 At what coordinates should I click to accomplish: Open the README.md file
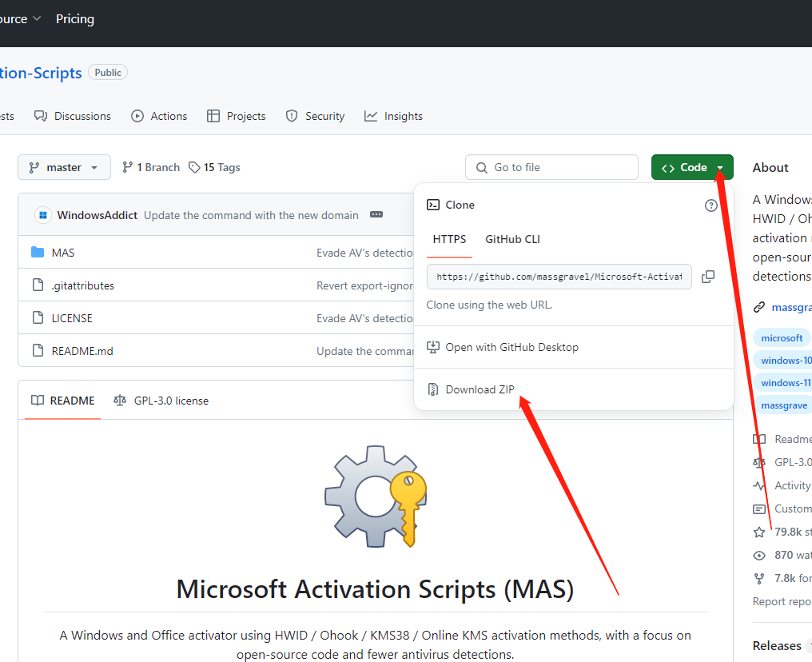[x=82, y=351]
